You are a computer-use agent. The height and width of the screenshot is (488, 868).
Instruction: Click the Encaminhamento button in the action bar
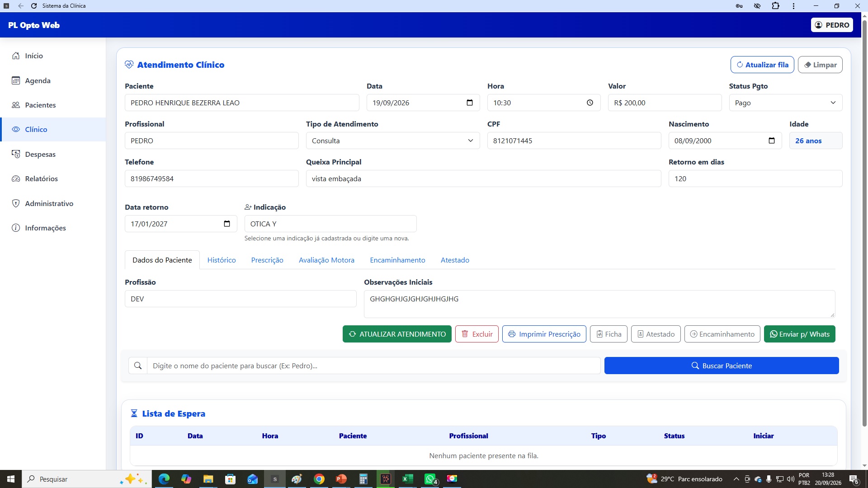click(x=722, y=334)
